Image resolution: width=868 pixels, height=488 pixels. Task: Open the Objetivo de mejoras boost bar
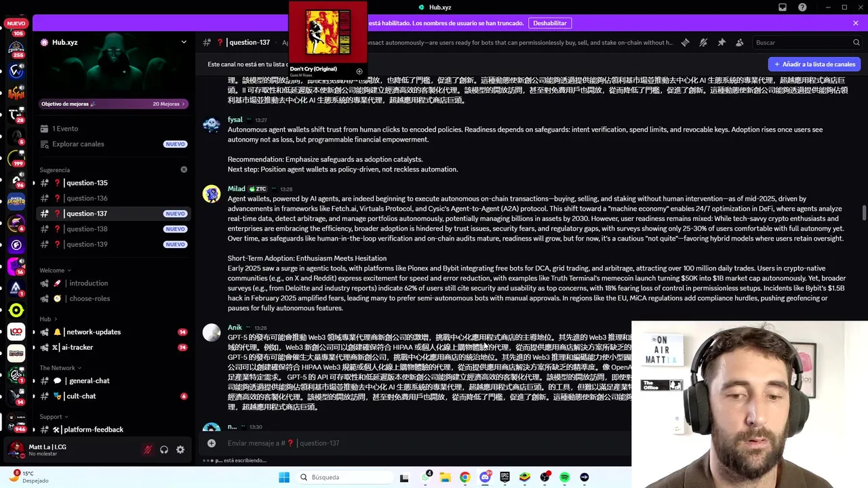[x=113, y=104]
